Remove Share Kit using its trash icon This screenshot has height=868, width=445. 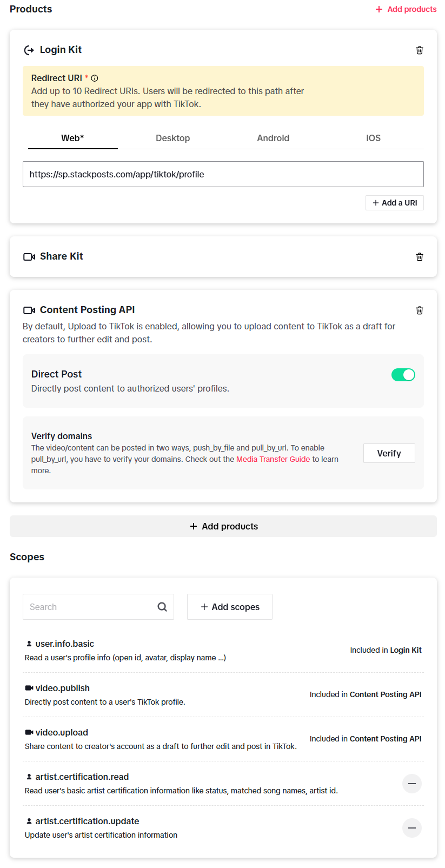click(419, 257)
